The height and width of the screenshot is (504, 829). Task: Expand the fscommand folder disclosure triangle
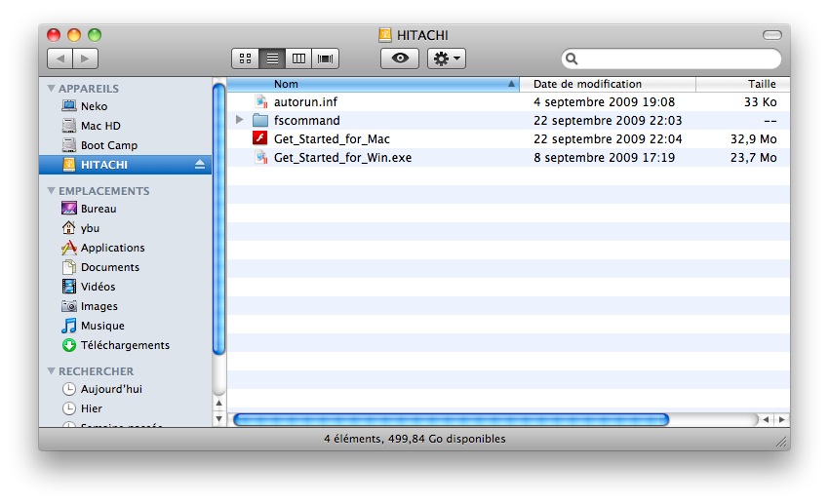click(240, 120)
